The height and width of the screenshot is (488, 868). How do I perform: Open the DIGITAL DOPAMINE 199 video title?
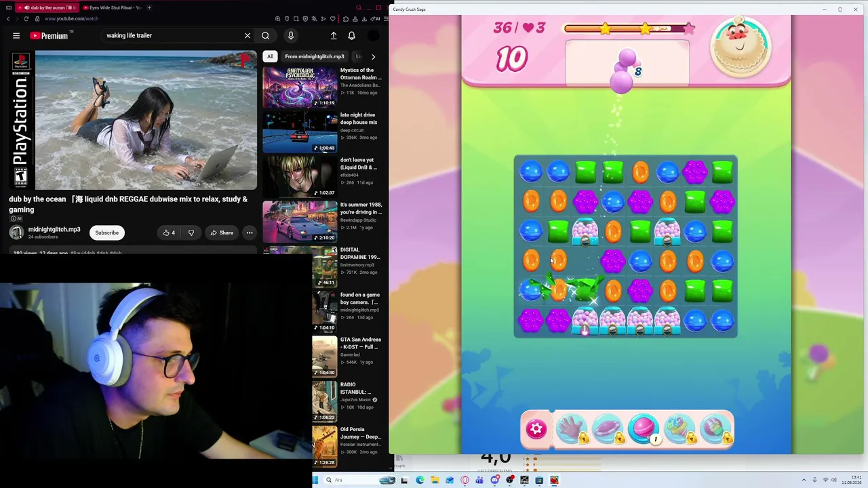point(360,253)
